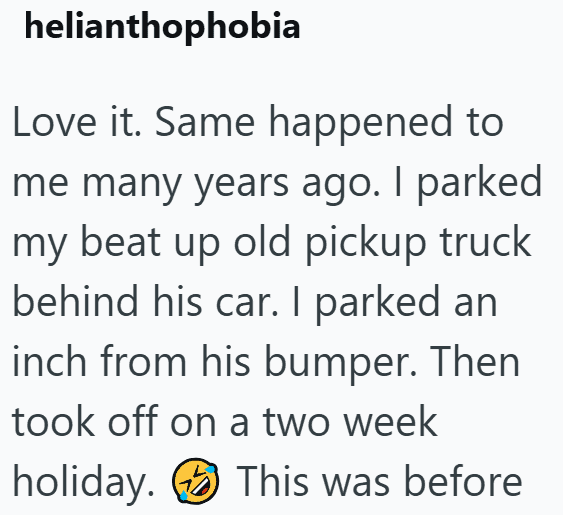
Task: Click the word "many" in second line
Action: [x=132, y=185]
